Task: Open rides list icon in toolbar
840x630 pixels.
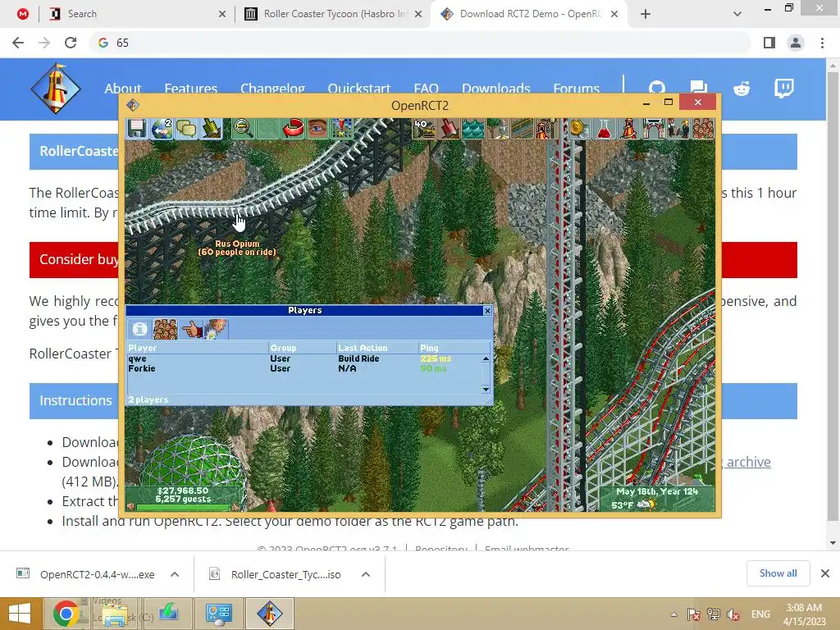Action: click(x=628, y=129)
